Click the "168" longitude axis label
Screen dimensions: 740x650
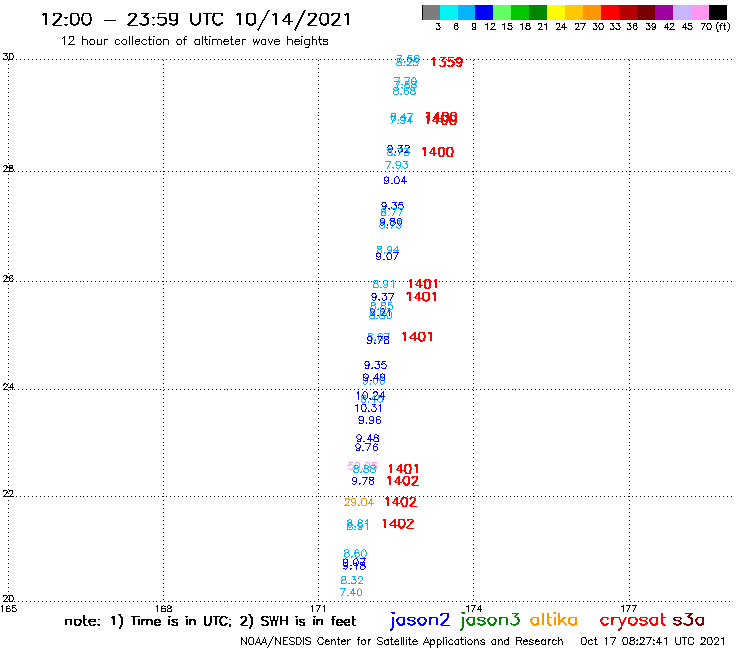[163, 609]
